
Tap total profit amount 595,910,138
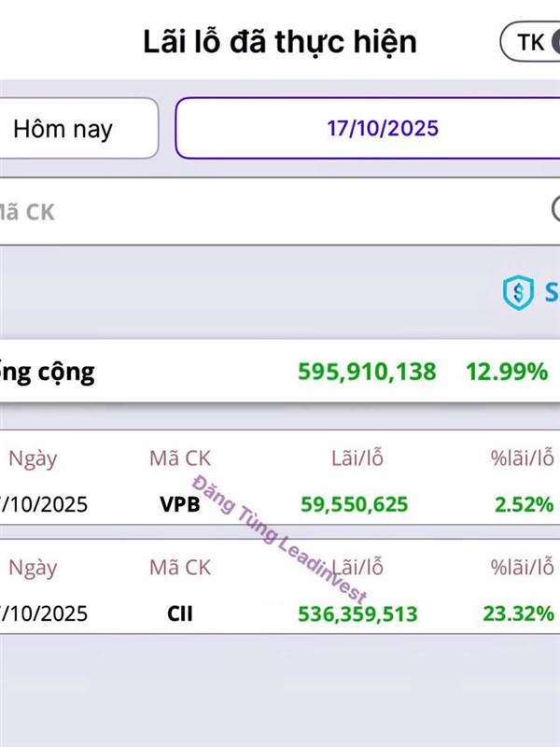coord(367,372)
